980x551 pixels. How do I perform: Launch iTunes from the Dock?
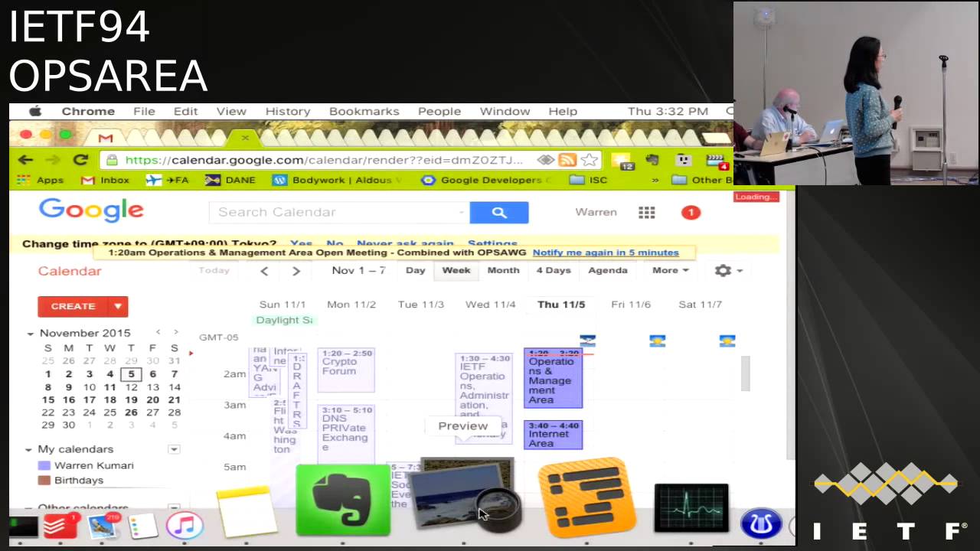tap(185, 525)
